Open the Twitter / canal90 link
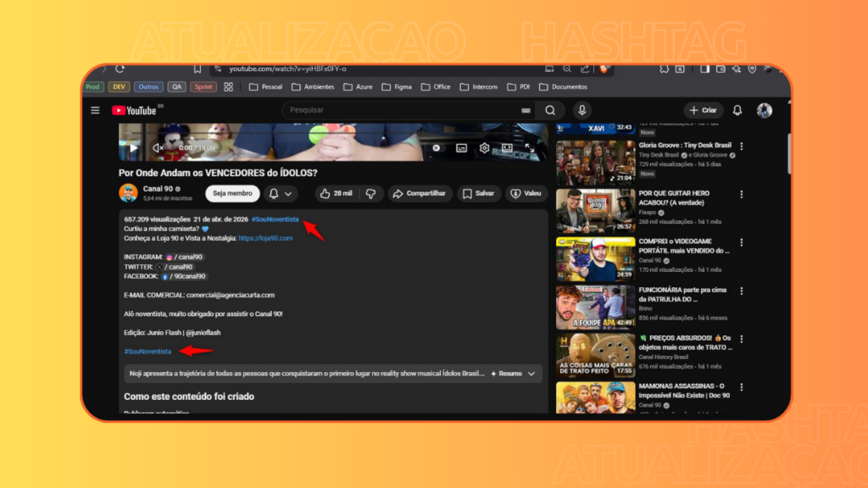 (174, 267)
